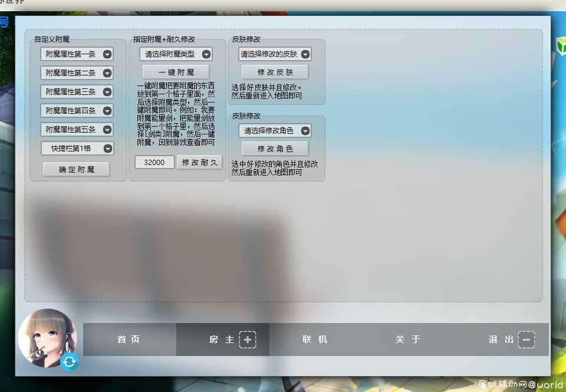The image size is (566, 392).
Task: Expand the 附魔属性第四条 combo box
Action: click(77, 110)
